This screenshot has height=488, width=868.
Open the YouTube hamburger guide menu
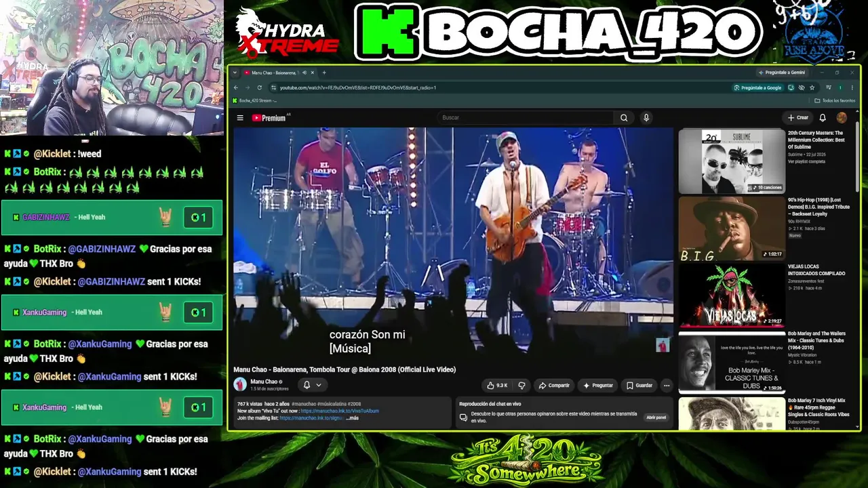pos(240,118)
